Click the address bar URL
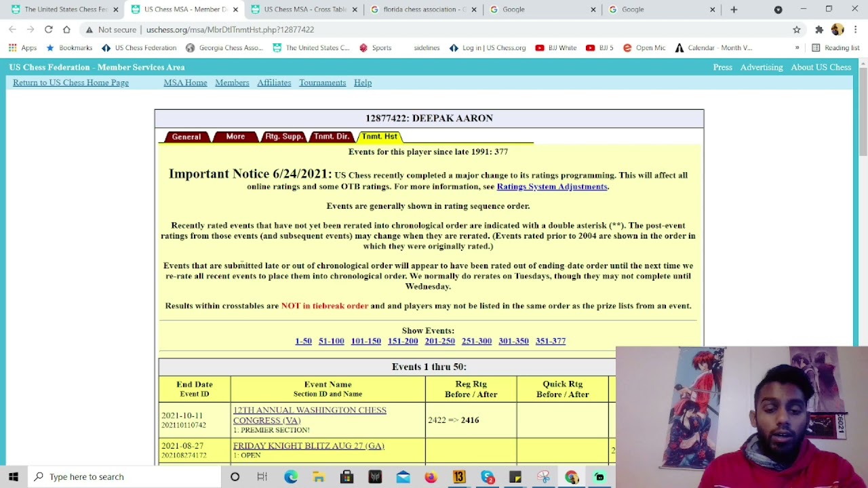The width and height of the screenshot is (868, 488). pyautogui.click(x=230, y=30)
